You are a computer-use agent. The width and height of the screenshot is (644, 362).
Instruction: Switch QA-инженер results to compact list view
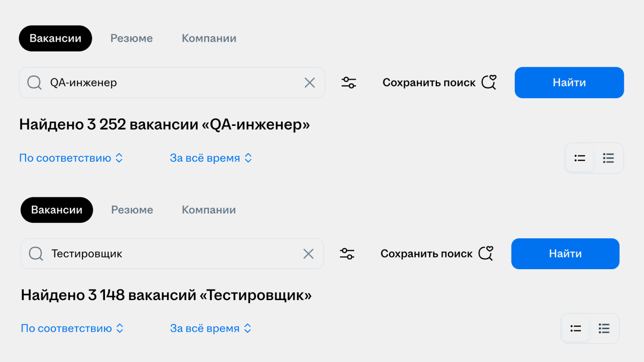pyautogui.click(x=580, y=158)
